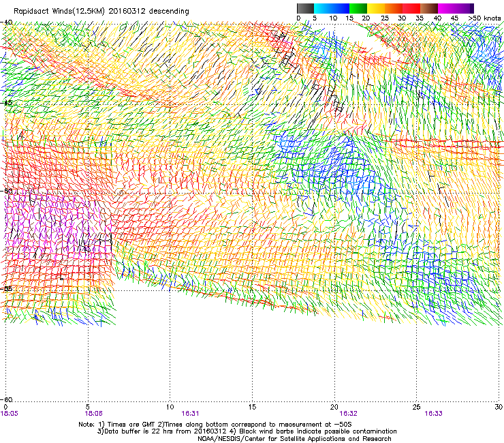Click the legend tick label '25'

pos(385,18)
